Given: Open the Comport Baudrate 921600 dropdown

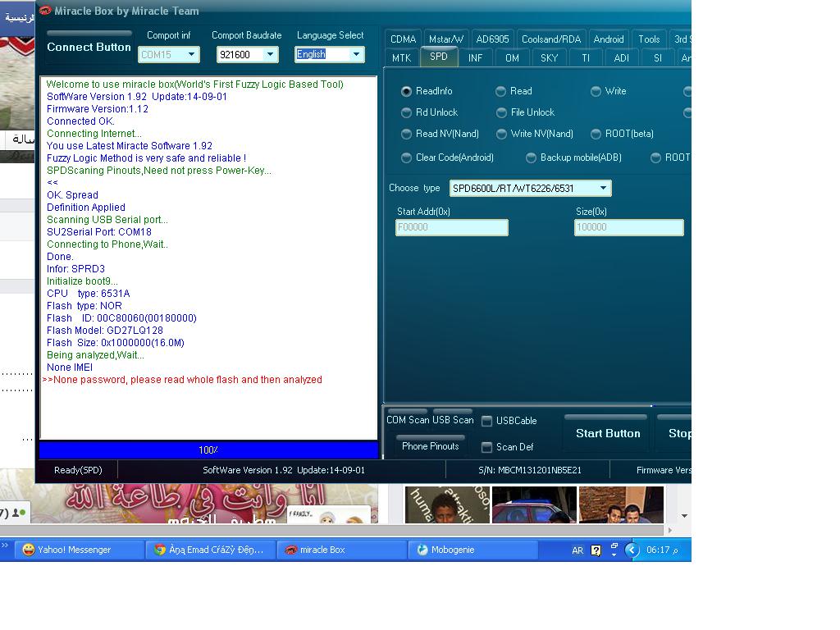Looking at the screenshot, I should [x=270, y=55].
